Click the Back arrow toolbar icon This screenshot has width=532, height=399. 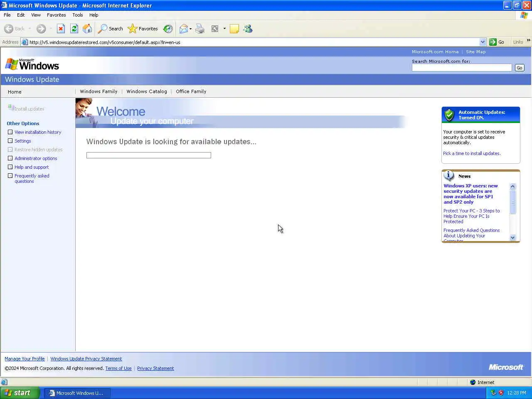(x=8, y=29)
